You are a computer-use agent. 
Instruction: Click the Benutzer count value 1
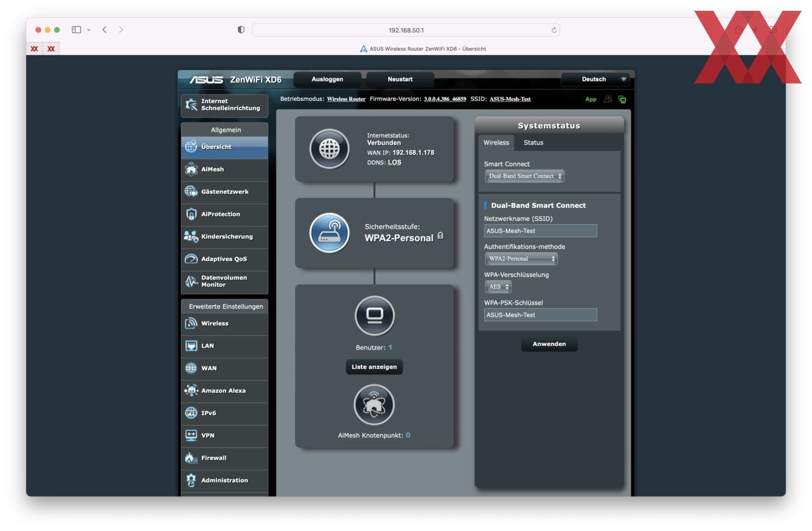tap(390, 348)
